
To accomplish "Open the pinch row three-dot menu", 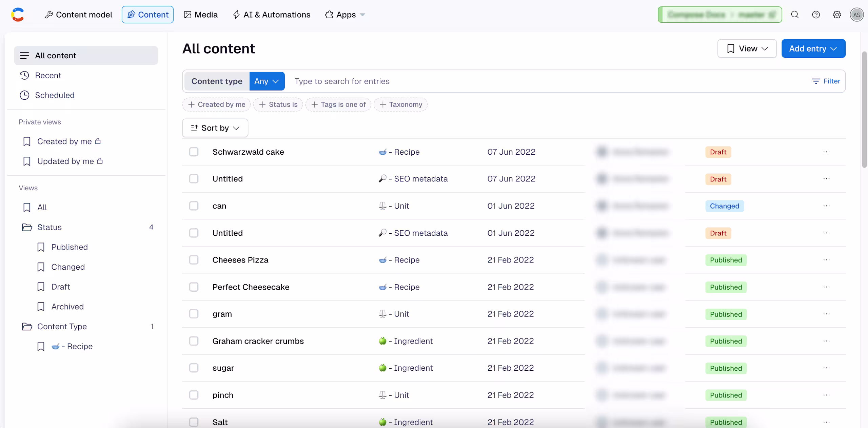I will [827, 395].
